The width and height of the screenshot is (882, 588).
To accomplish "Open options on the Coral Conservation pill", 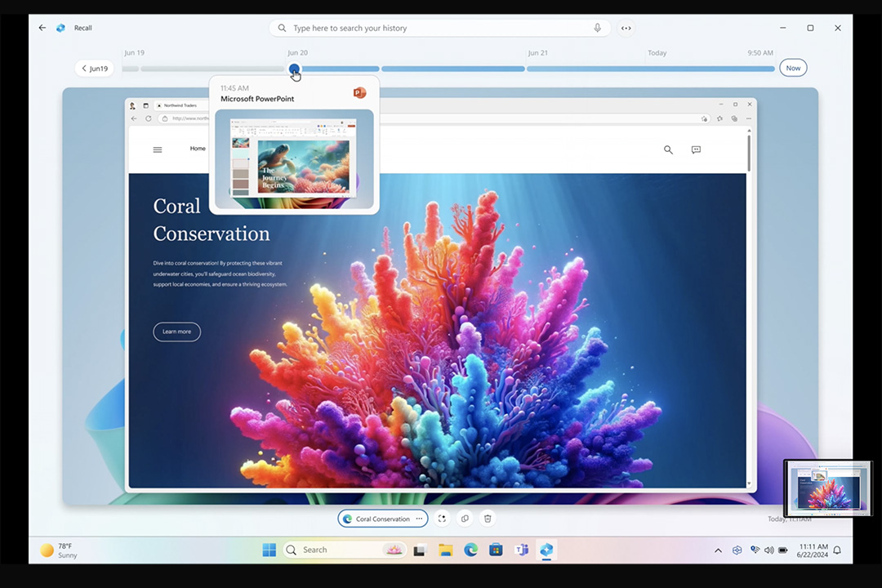I will 419,519.
